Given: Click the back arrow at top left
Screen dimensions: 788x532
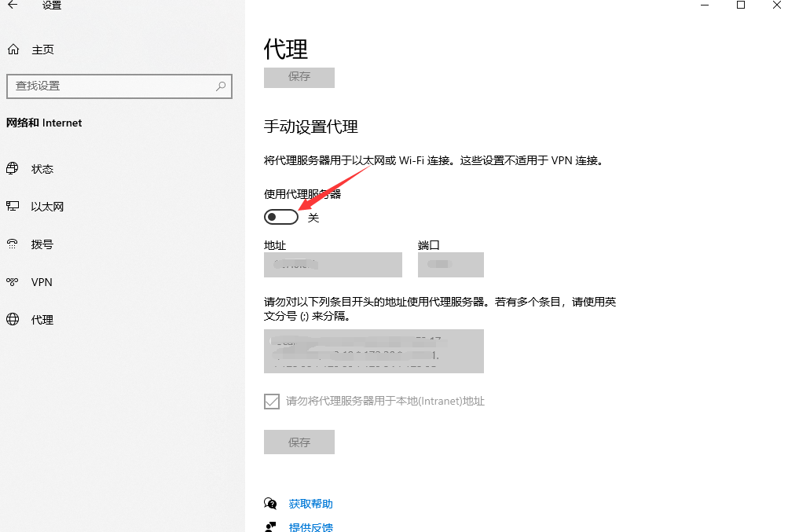Looking at the screenshot, I should click(12, 6).
